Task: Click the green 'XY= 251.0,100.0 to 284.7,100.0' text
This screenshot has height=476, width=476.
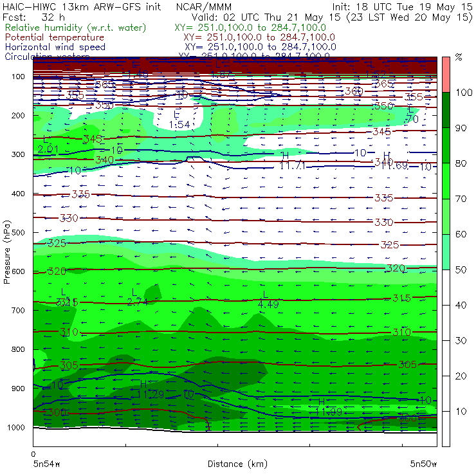Action: (x=250, y=28)
